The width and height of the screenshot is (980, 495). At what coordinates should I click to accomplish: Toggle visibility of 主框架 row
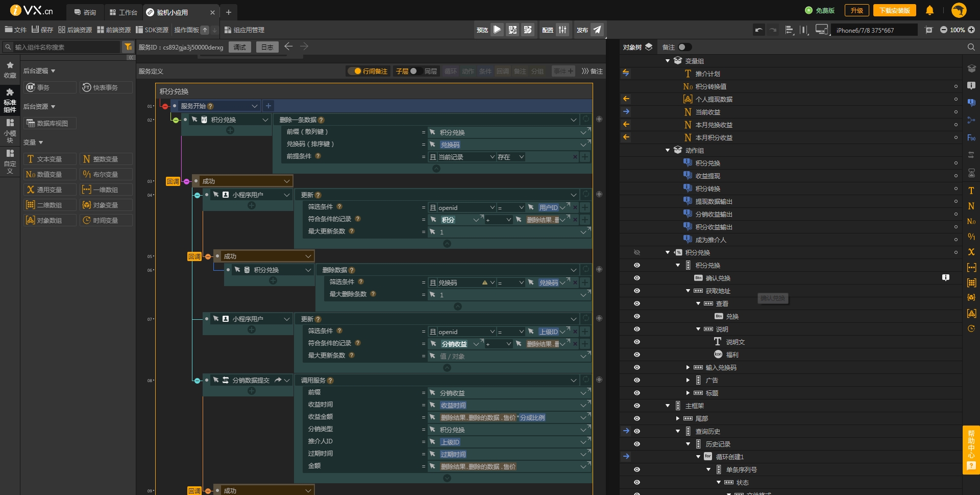(637, 406)
